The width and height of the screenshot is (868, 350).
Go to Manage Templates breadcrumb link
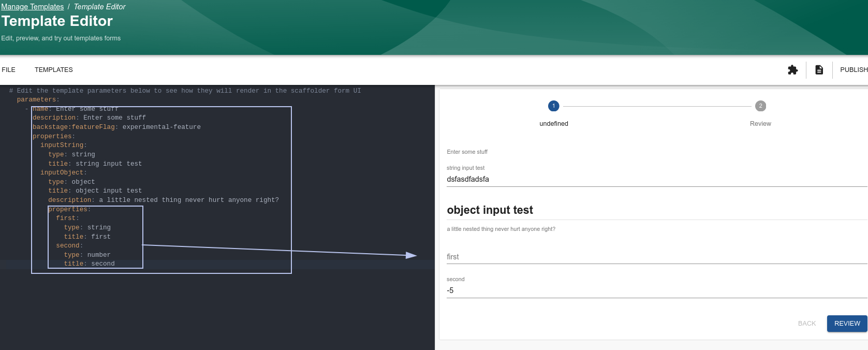click(33, 7)
